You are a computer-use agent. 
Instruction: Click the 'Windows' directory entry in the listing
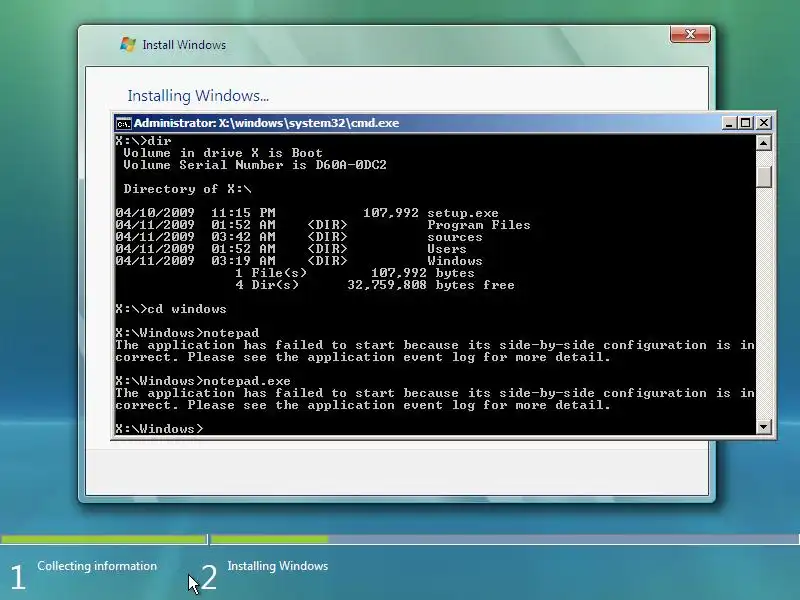pyautogui.click(x=455, y=261)
